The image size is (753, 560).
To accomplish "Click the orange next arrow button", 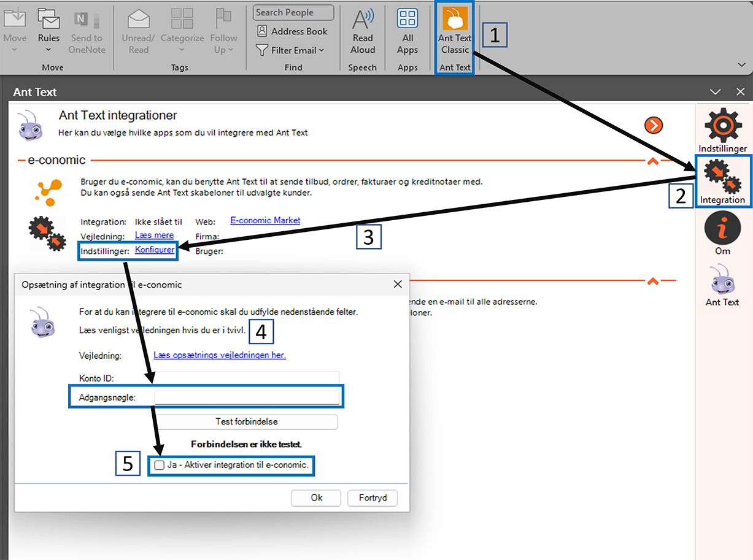I will pos(654,126).
